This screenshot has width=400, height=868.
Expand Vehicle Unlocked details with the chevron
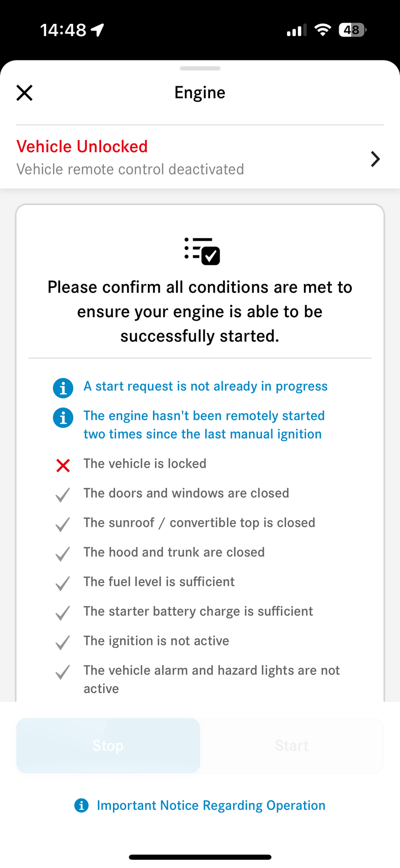(375, 159)
